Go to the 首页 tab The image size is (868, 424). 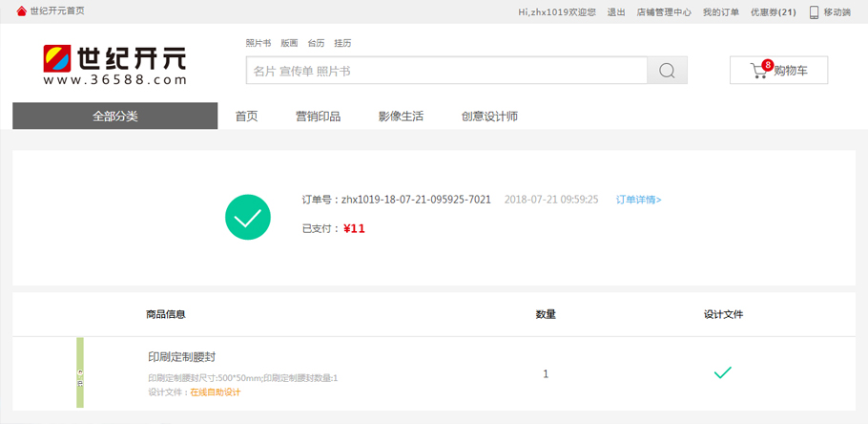click(246, 117)
